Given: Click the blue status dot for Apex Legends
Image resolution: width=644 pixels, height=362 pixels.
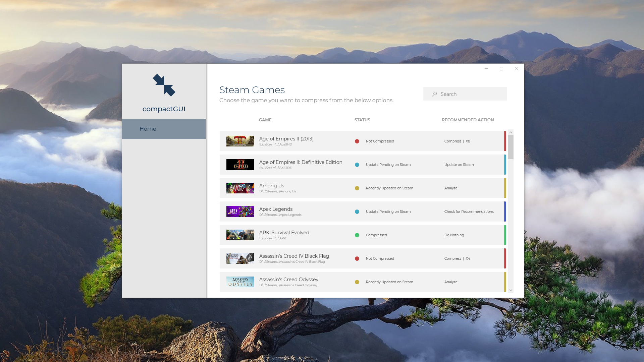Looking at the screenshot, I should pyautogui.click(x=357, y=212).
